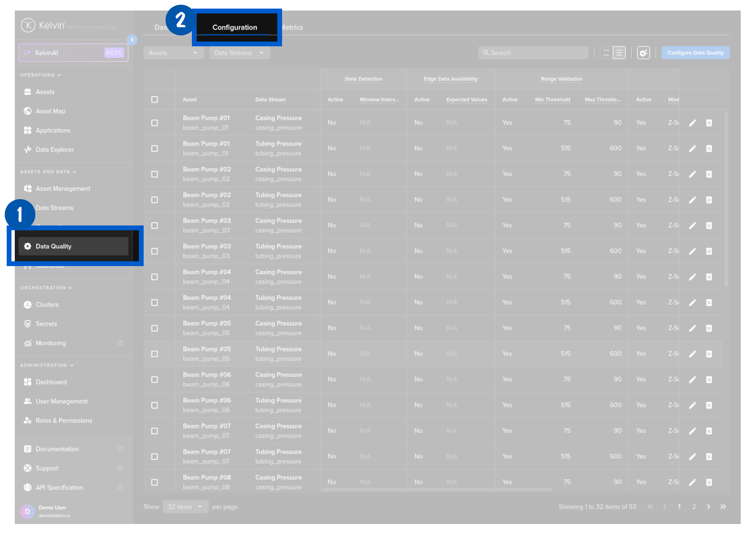Screen dimensions: 756x535
Task: Jump to the last page of results
Action: [723, 507]
